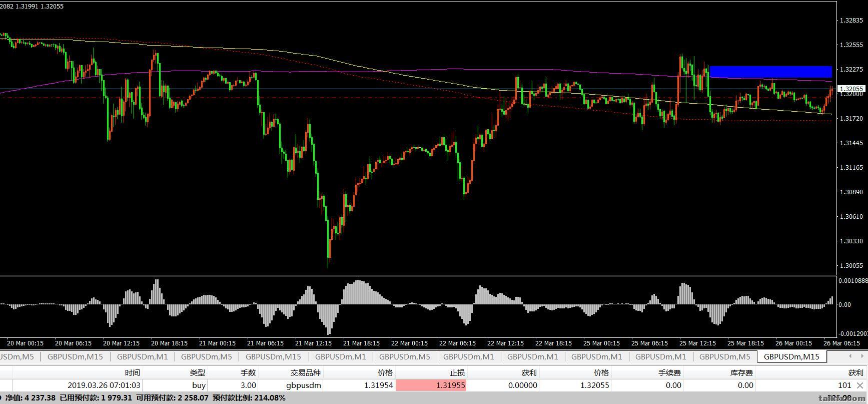Click the 1.30055 price scale label
The image size is (868, 404).
pos(851,266)
